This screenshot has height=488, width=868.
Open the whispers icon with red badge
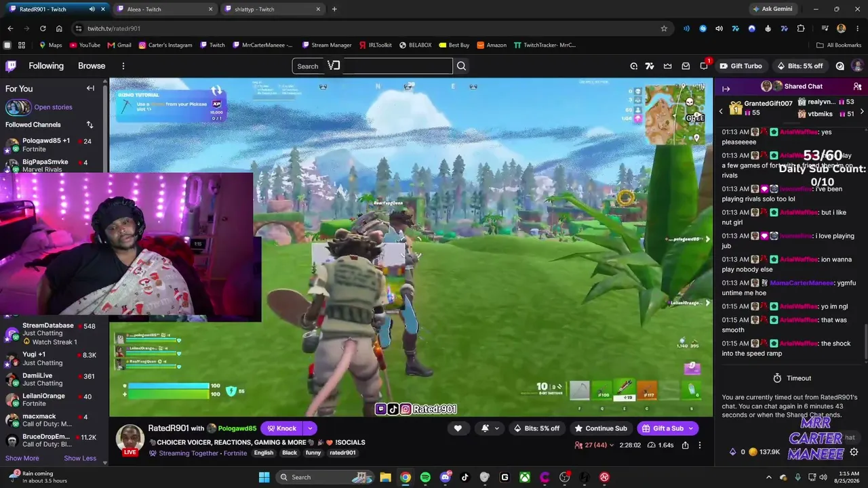[703, 66]
